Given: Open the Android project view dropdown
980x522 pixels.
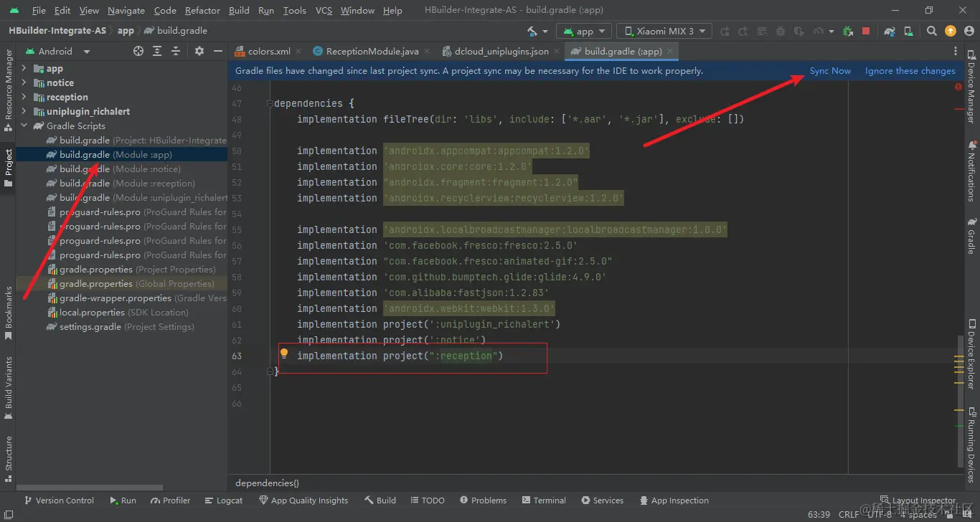Looking at the screenshot, I should [59, 51].
